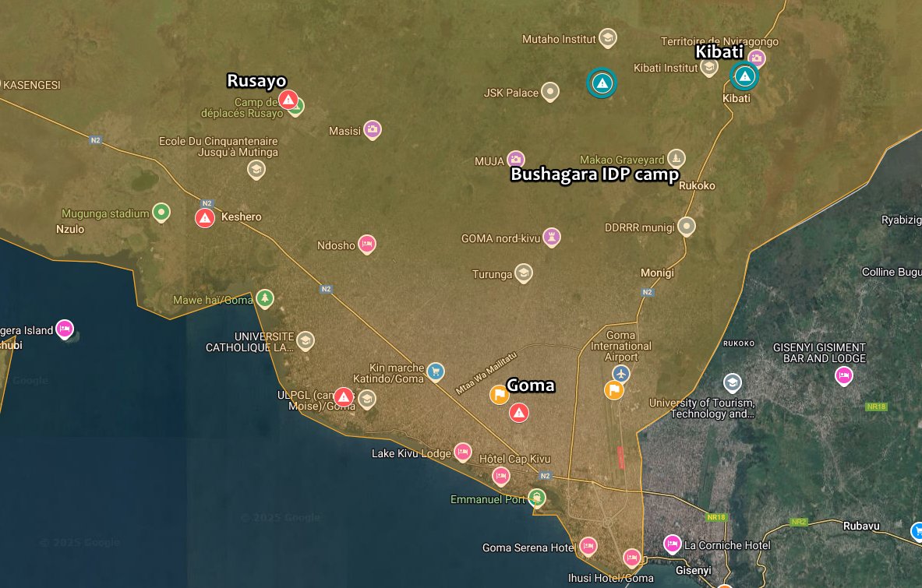Click the Nzulo place name

pyautogui.click(x=70, y=229)
